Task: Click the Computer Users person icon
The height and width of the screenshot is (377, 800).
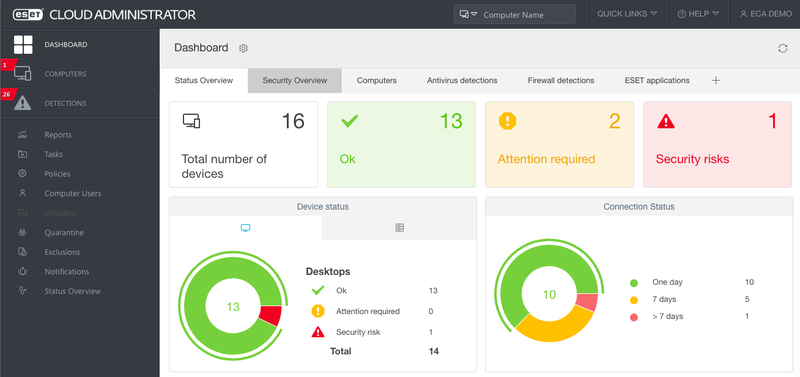Action: point(22,193)
